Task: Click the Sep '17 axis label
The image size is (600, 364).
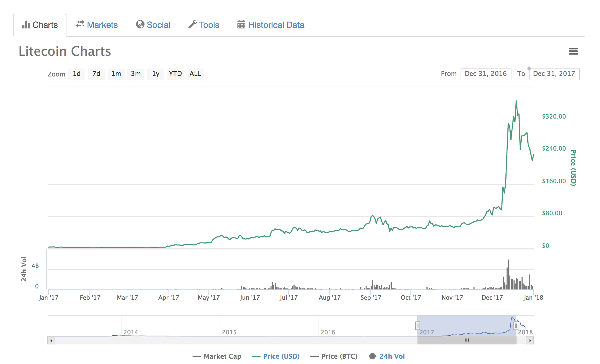Action: [371, 298]
